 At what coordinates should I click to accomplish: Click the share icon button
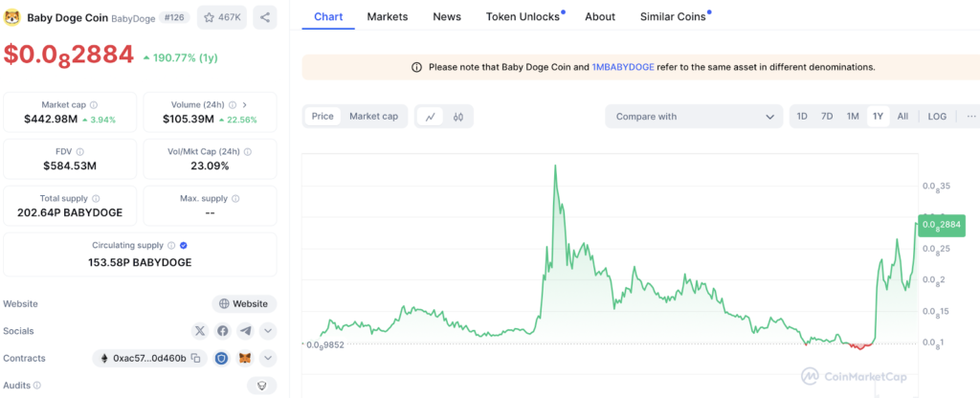click(x=265, y=17)
